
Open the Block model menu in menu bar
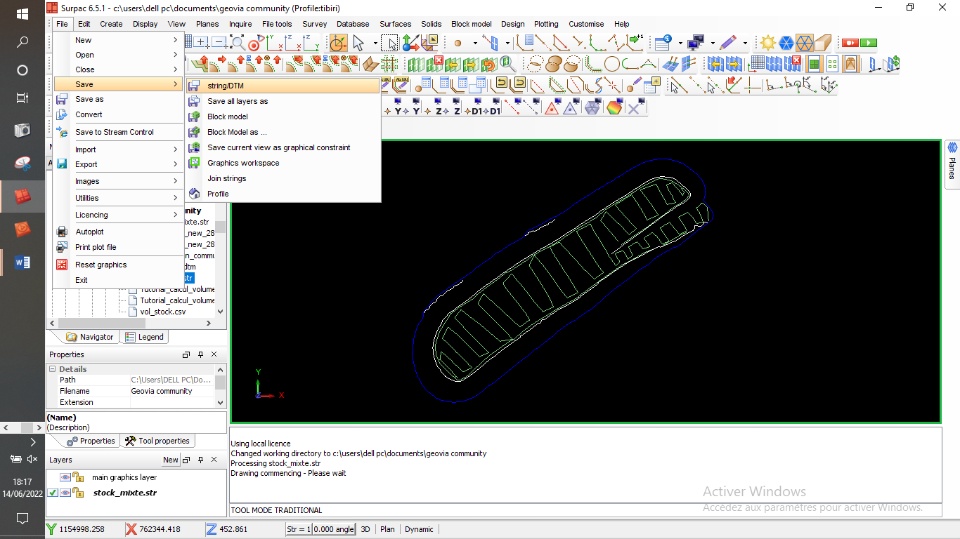471,24
